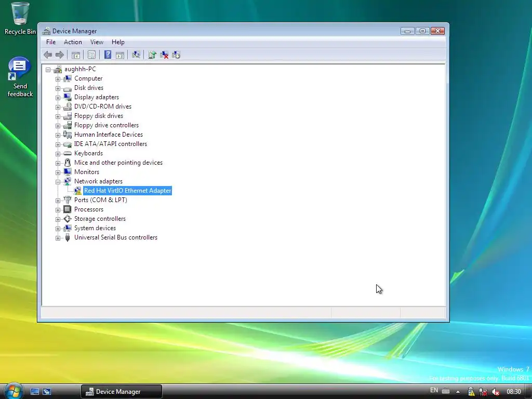The height and width of the screenshot is (399, 532).
Task: Select the aughhh-PC root label
Action: 80,69
